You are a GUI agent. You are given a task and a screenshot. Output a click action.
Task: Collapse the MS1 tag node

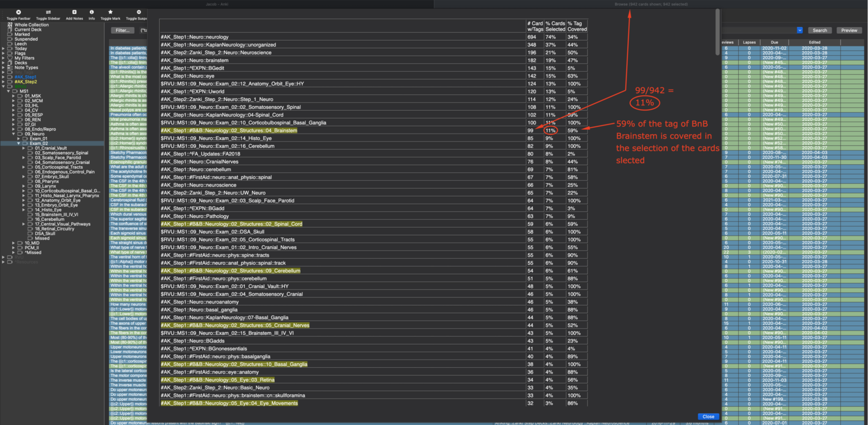(x=8, y=92)
